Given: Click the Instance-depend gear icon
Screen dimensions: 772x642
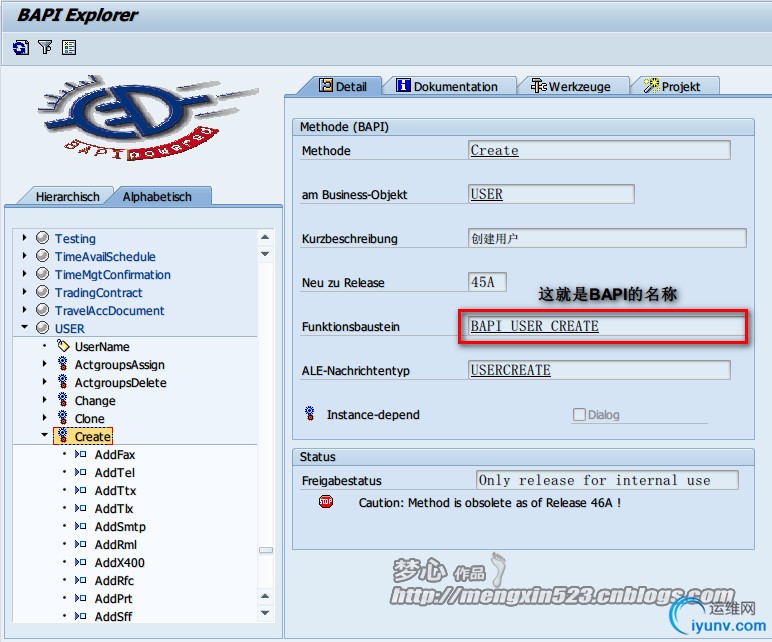Looking at the screenshot, I should 310,414.
